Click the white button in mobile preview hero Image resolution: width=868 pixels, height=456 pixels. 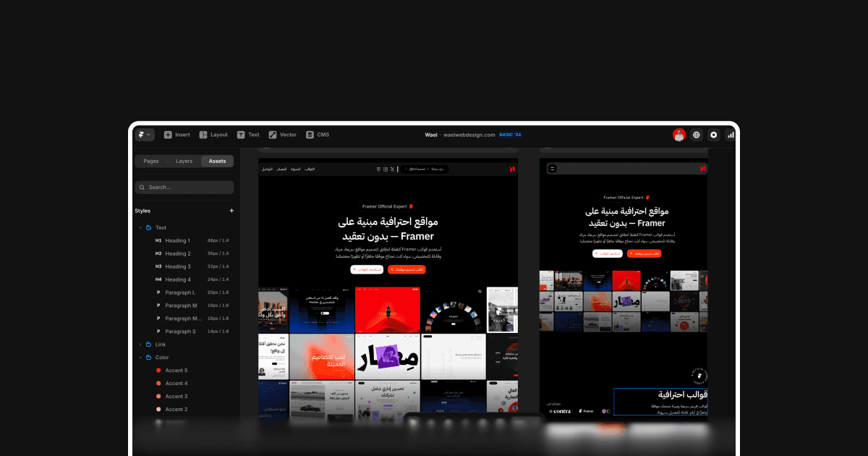(608, 253)
